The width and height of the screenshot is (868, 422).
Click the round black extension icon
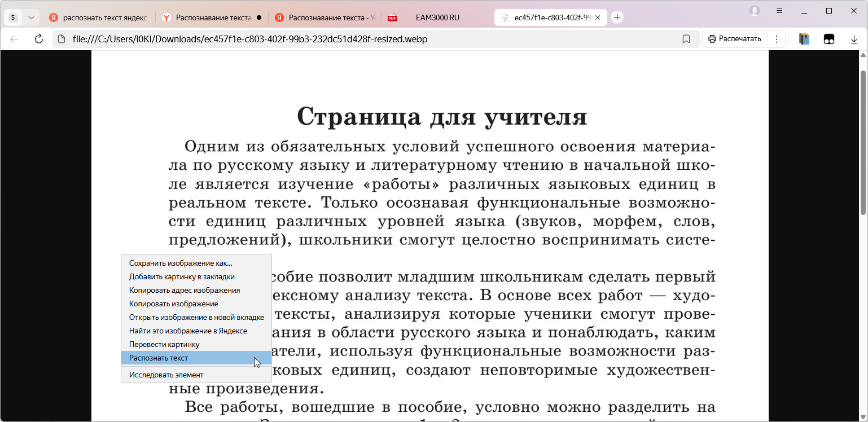[x=828, y=38]
